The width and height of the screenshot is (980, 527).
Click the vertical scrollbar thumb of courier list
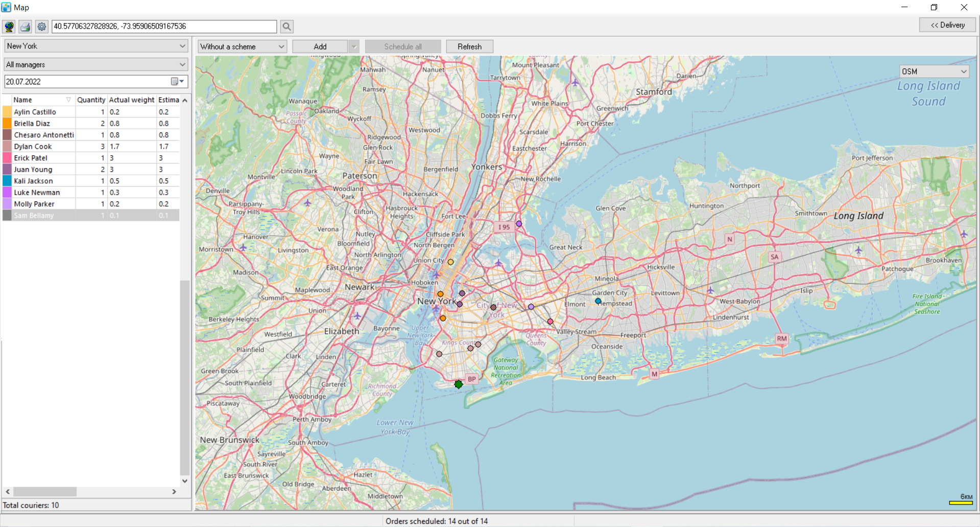185,378
